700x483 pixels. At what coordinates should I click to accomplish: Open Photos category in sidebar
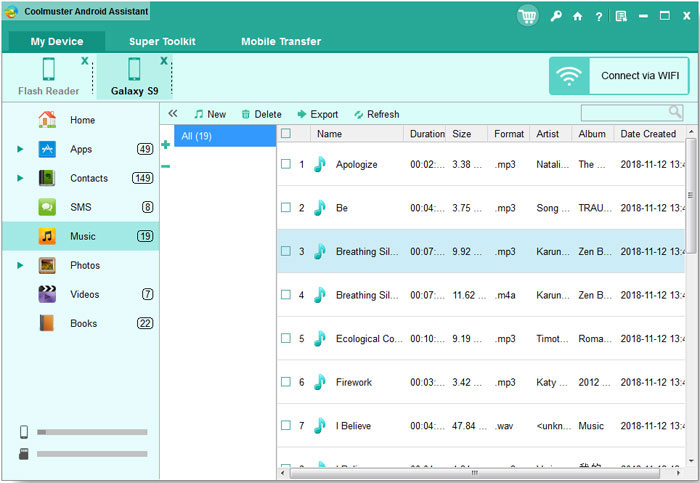80,265
